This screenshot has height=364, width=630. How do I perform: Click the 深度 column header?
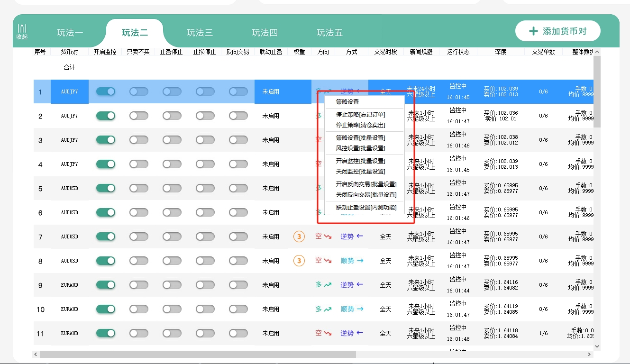[x=501, y=52]
